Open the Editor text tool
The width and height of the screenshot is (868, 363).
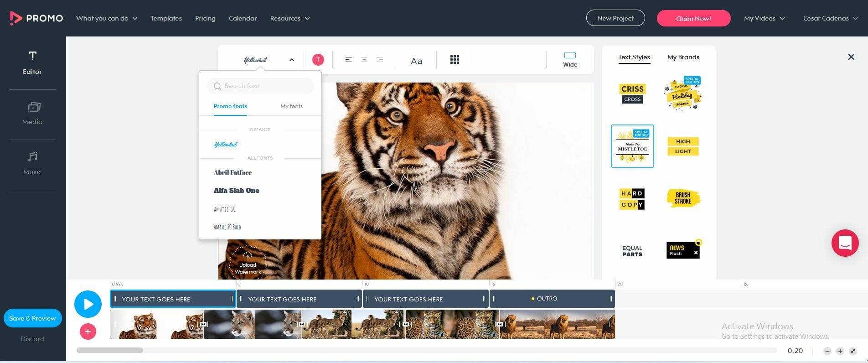tap(32, 63)
